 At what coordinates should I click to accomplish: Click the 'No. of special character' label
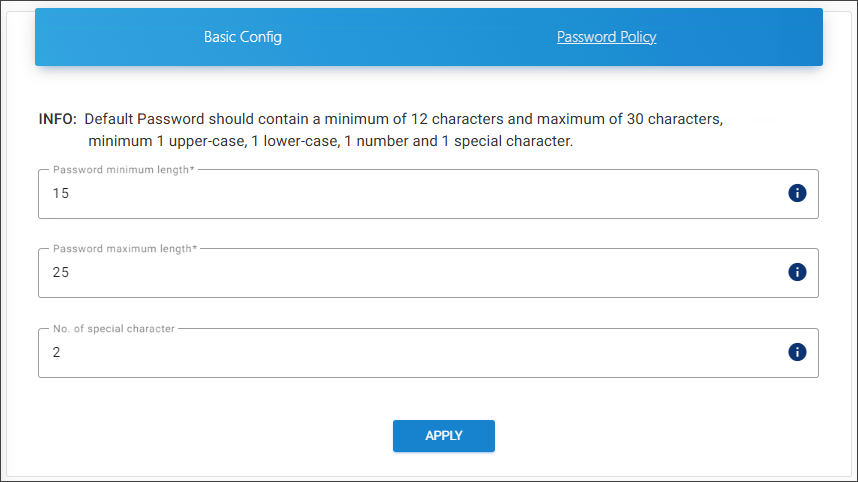pyautogui.click(x=114, y=329)
